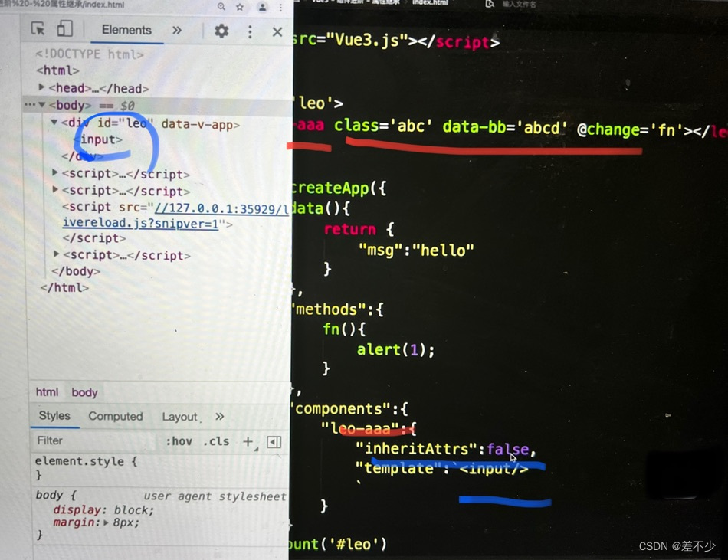Expand the head node
Image resolution: width=728 pixels, height=560 pixels.
tap(41, 87)
